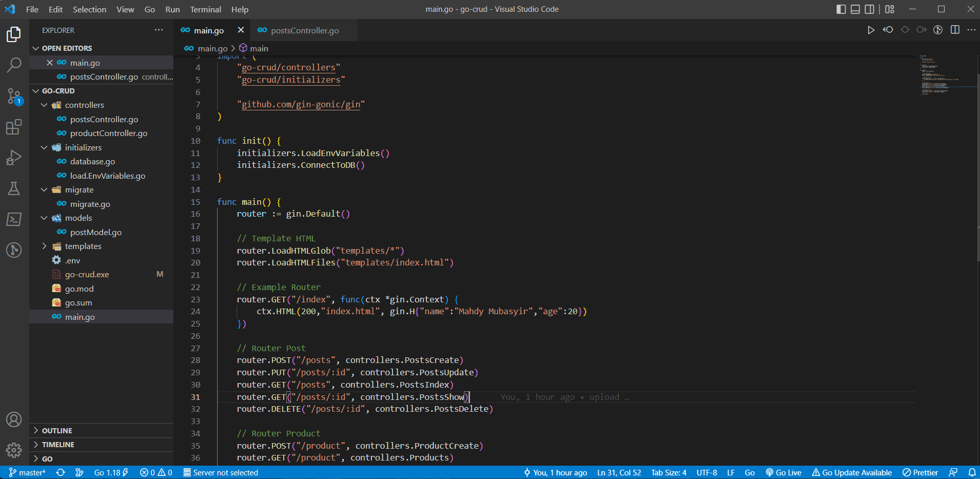The image size is (980, 479).
Task: Expand the Outline section
Action: tap(102, 431)
